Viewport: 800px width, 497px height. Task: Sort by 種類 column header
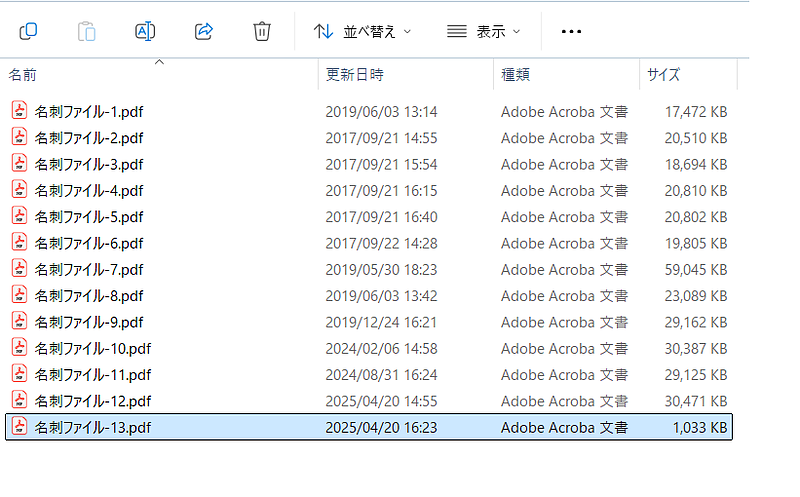pyautogui.click(x=515, y=75)
